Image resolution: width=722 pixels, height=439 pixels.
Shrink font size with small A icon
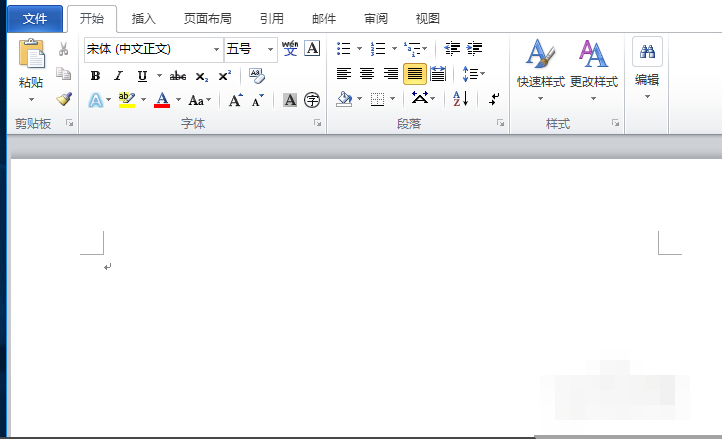click(x=257, y=100)
